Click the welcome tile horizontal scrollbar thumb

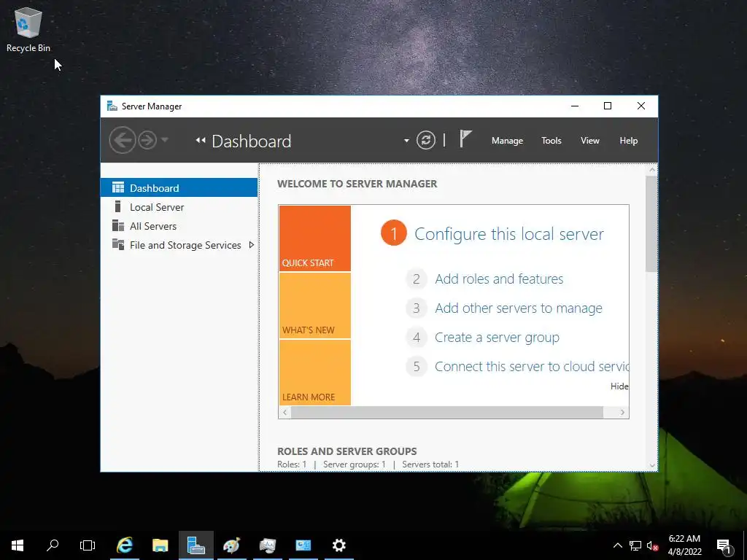(x=447, y=413)
